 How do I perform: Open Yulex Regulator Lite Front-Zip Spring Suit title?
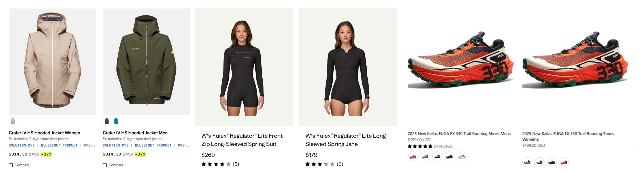pos(243,140)
